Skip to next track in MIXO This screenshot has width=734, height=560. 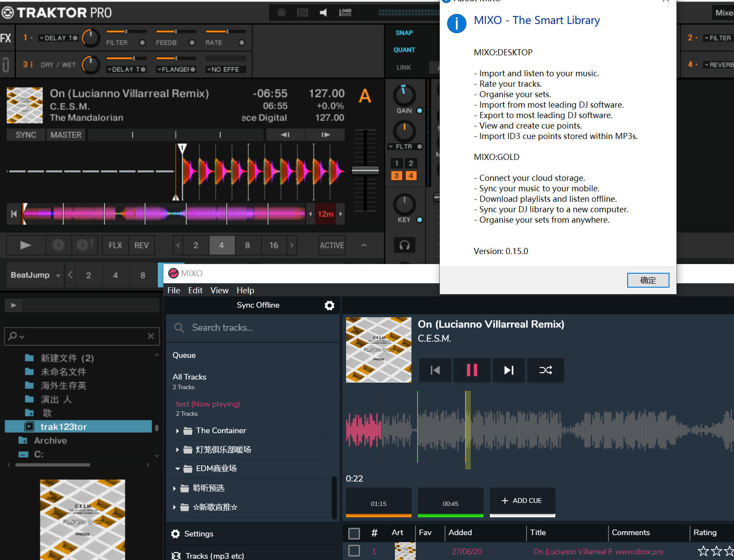(x=509, y=370)
